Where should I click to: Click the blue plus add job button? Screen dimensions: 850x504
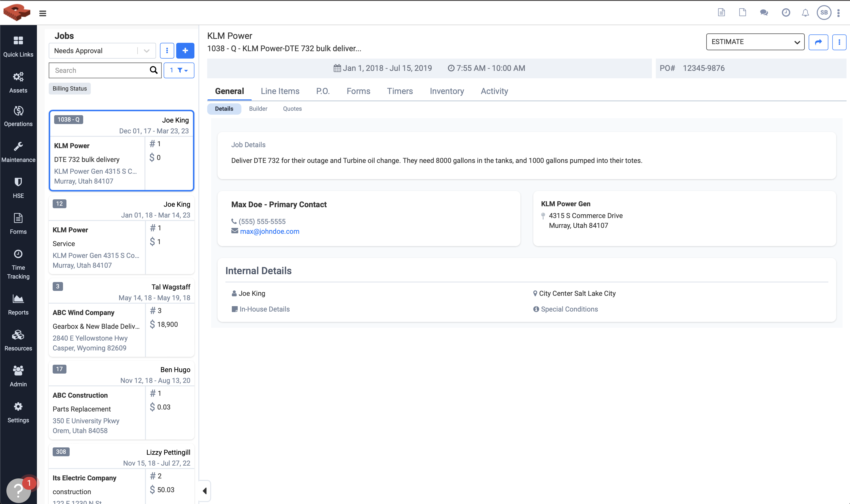185,51
